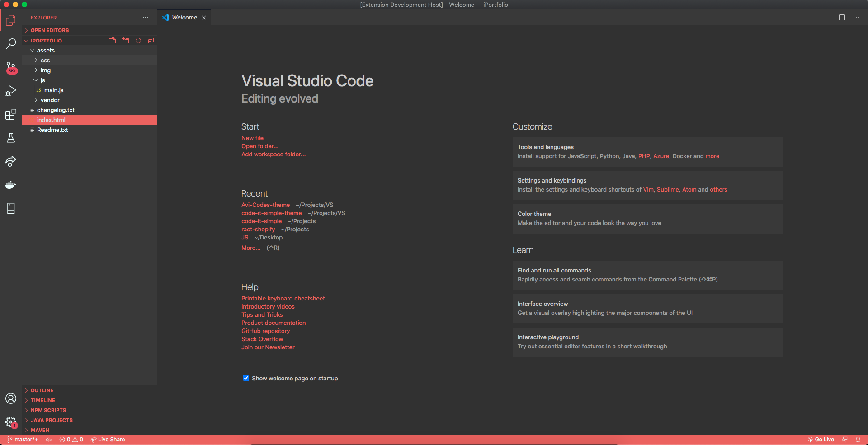The image size is (868, 445).
Task: Select the Welcome tab
Action: 184,18
